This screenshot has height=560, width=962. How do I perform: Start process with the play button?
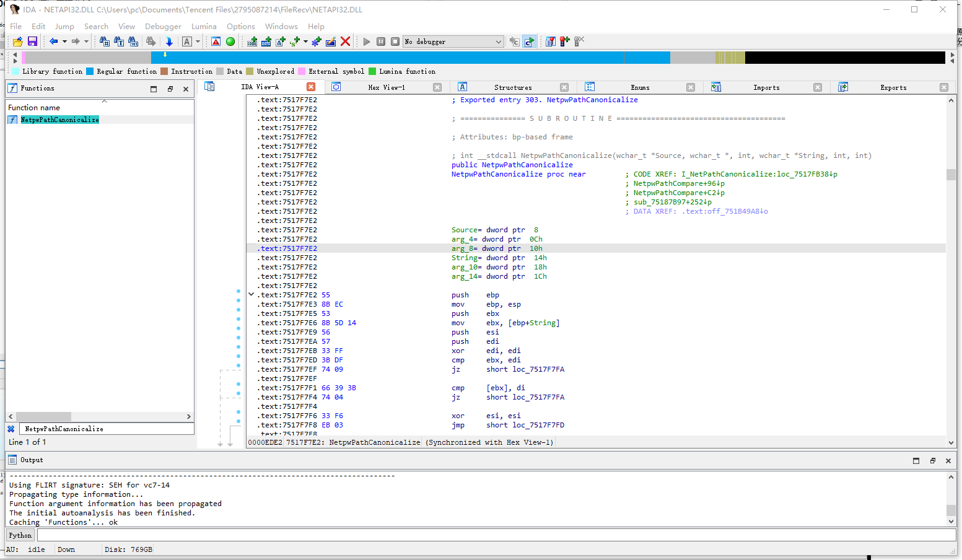(x=367, y=42)
